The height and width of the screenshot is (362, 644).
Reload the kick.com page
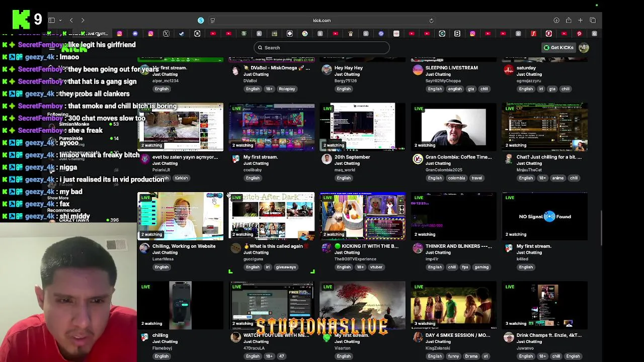pyautogui.click(x=431, y=21)
